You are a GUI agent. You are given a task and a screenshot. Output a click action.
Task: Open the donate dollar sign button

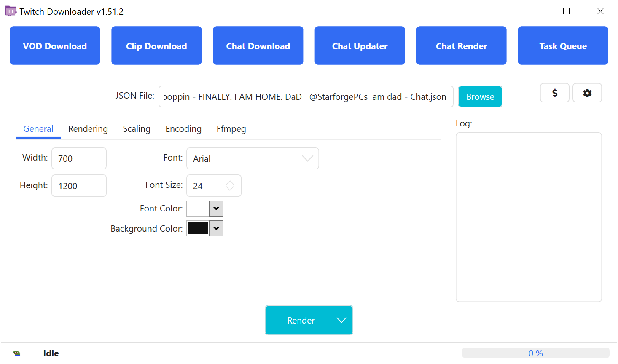(x=555, y=93)
